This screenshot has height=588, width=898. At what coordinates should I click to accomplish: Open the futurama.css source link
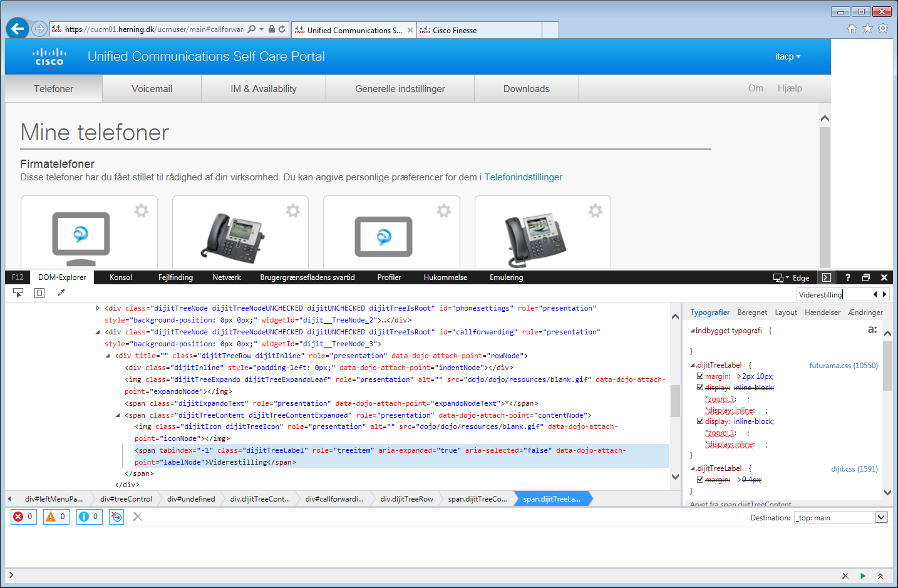click(x=843, y=366)
